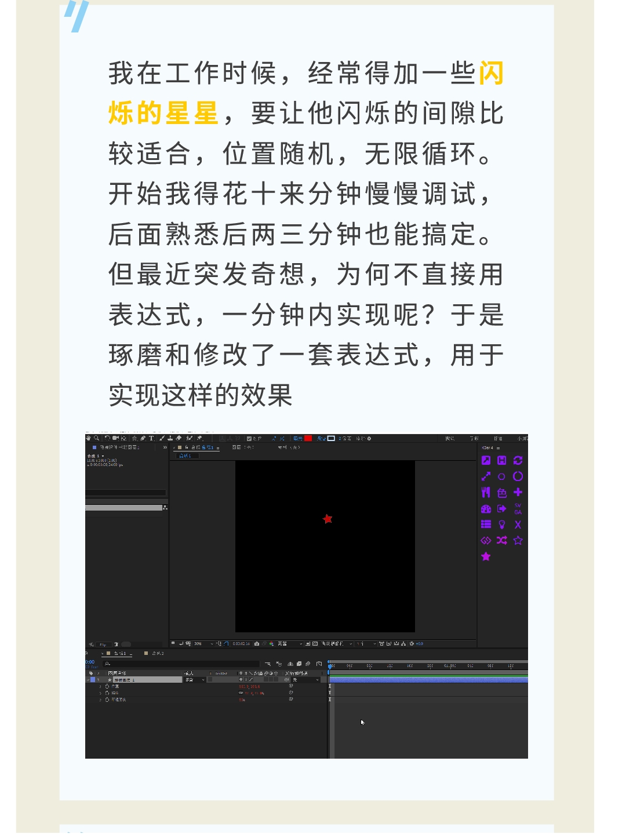The height and width of the screenshot is (834, 644).
Task: Open the viewer resolution dropdown
Action: coord(290,644)
